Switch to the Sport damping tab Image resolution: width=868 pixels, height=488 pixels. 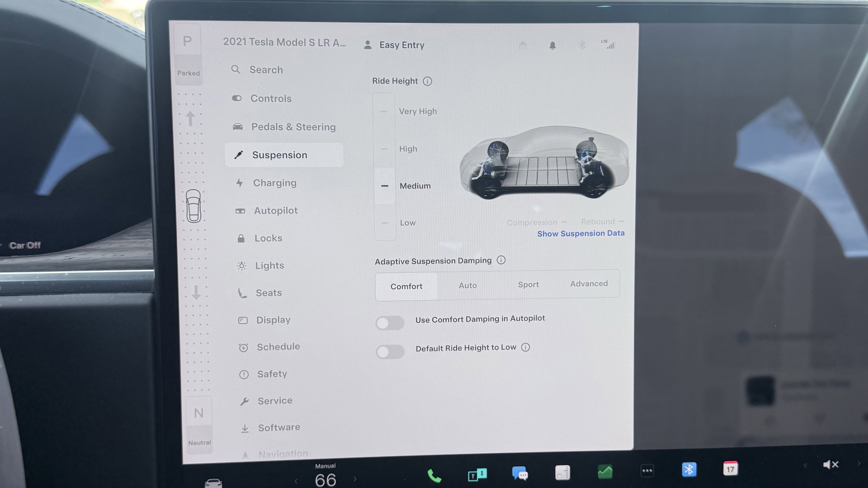coord(528,285)
